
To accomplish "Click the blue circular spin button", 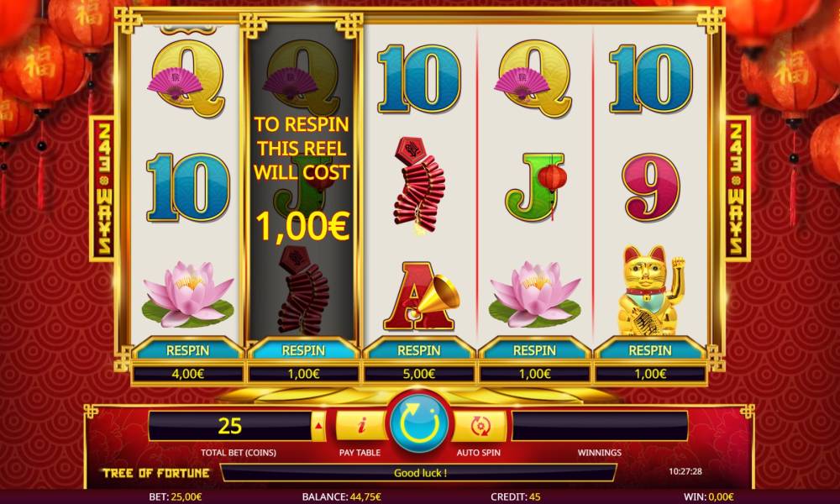I will pyautogui.click(x=419, y=423).
